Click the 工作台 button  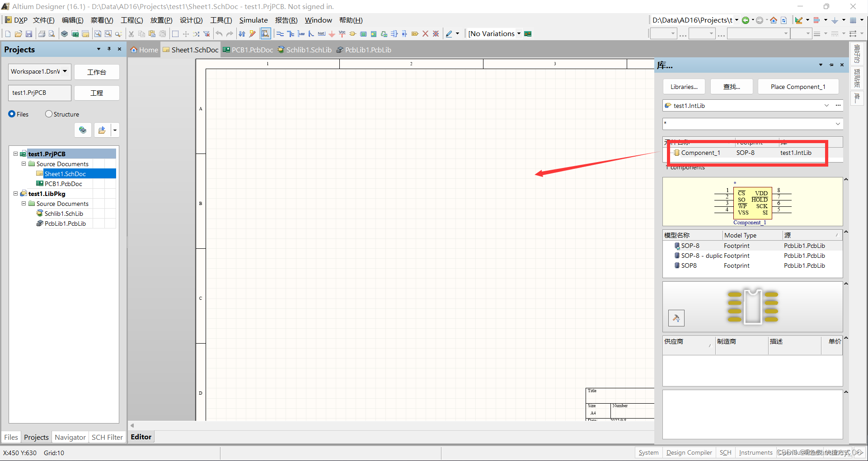point(97,72)
